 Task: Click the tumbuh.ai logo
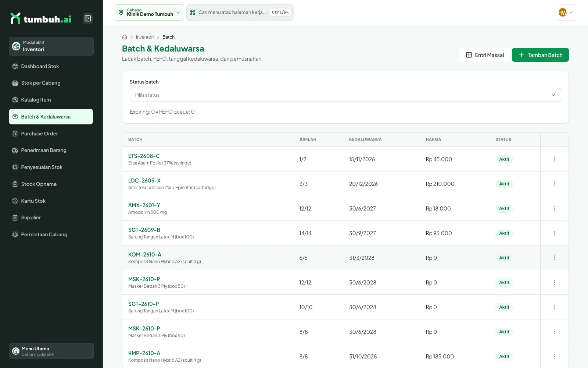(41, 18)
